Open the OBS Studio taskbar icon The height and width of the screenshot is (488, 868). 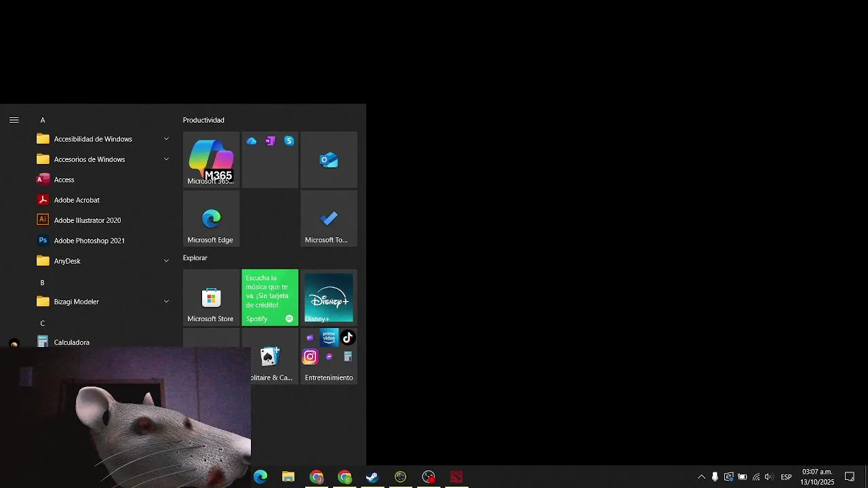(x=429, y=477)
